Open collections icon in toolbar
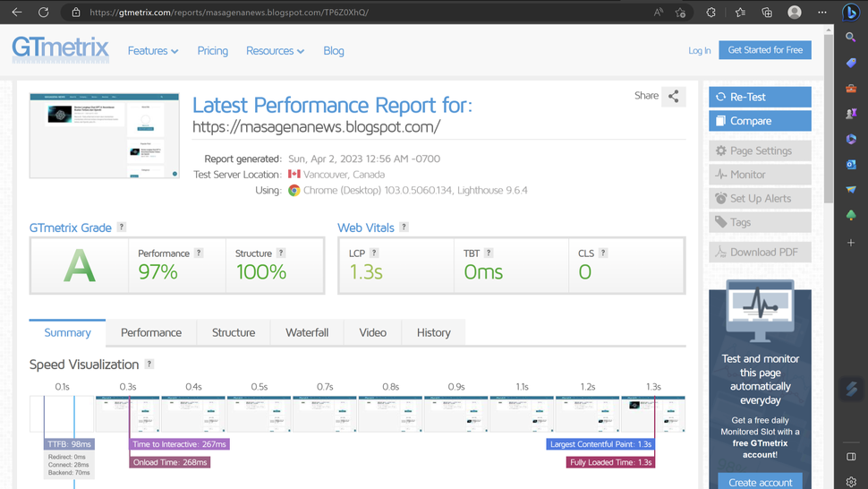 (x=767, y=13)
